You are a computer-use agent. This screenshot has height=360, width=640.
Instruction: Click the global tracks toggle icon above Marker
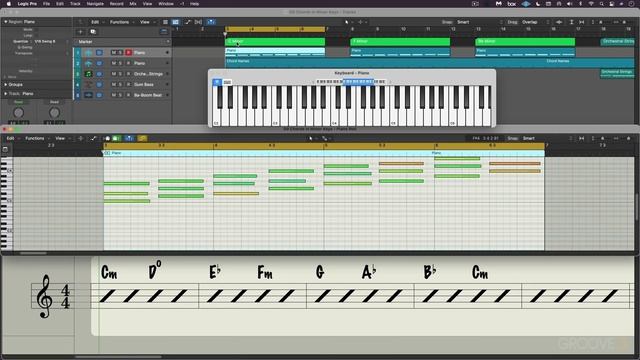[164, 31]
